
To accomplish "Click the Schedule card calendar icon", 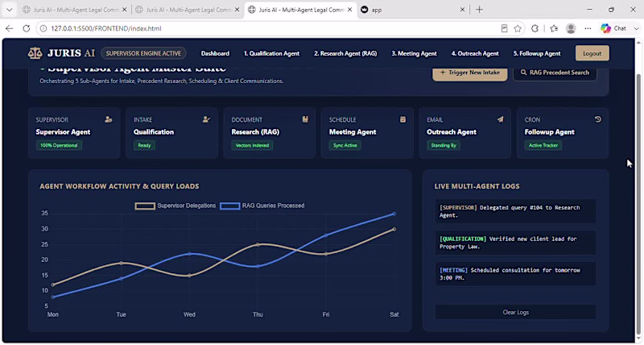I will (403, 119).
